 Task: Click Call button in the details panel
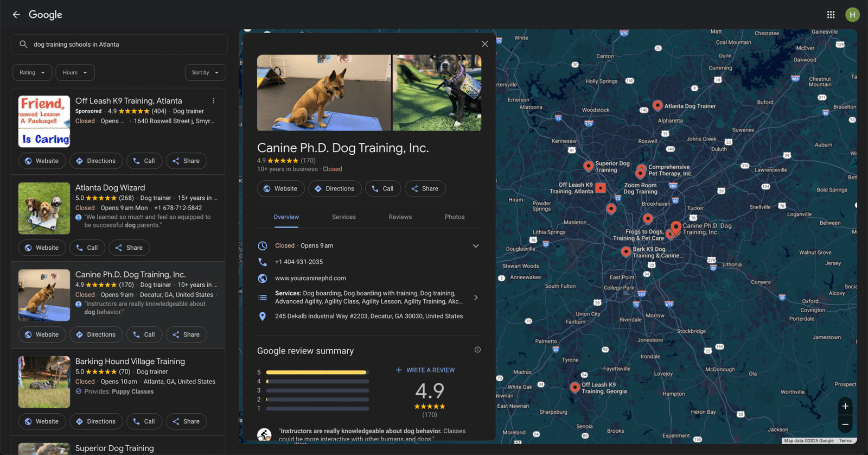(383, 188)
